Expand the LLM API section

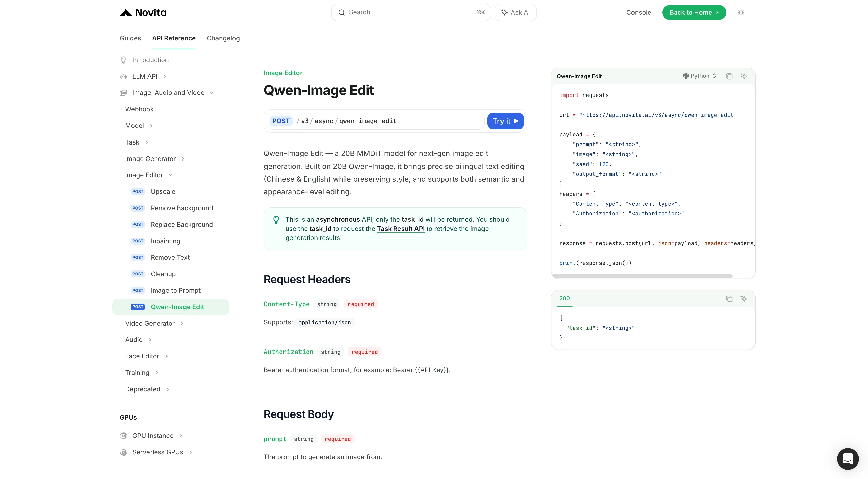tap(165, 76)
